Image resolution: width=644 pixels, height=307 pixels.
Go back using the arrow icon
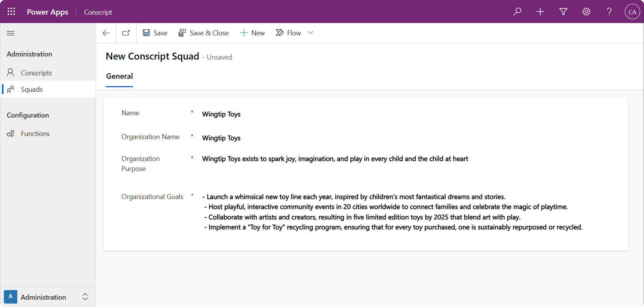(x=106, y=33)
